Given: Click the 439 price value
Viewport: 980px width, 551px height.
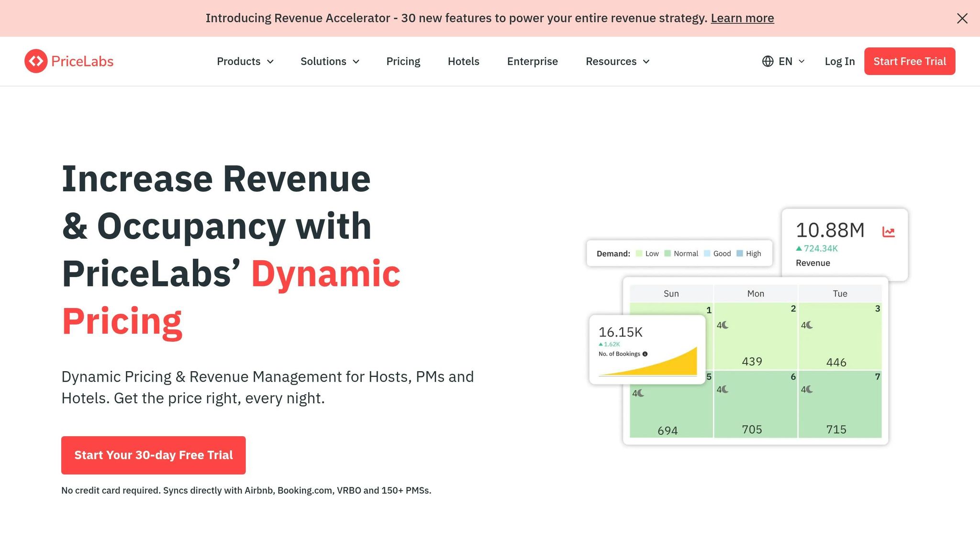Looking at the screenshot, I should [x=752, y=362].
